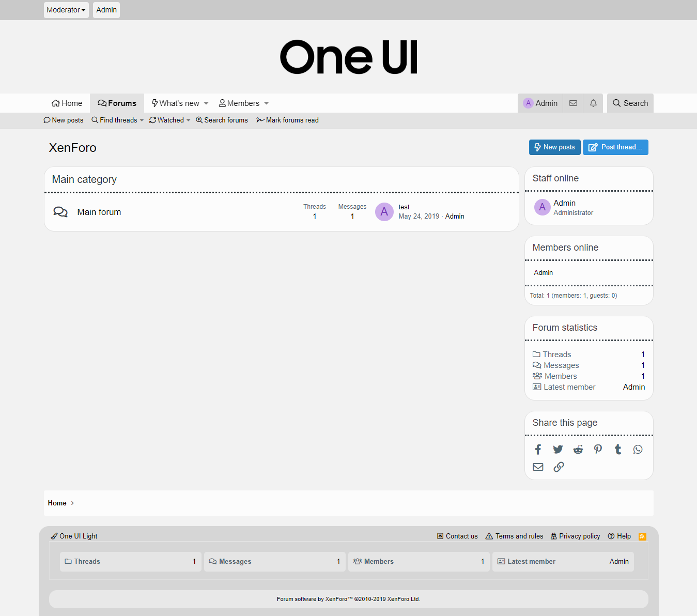
Task: Open the Members dropdown arrow
Action: [267, 103]
